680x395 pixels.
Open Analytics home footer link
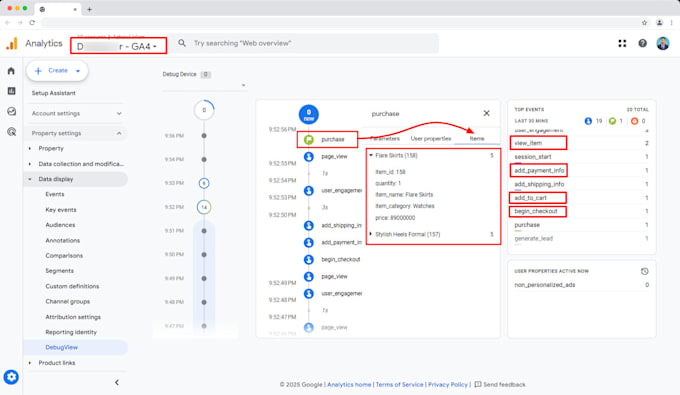tap(349, 385)
